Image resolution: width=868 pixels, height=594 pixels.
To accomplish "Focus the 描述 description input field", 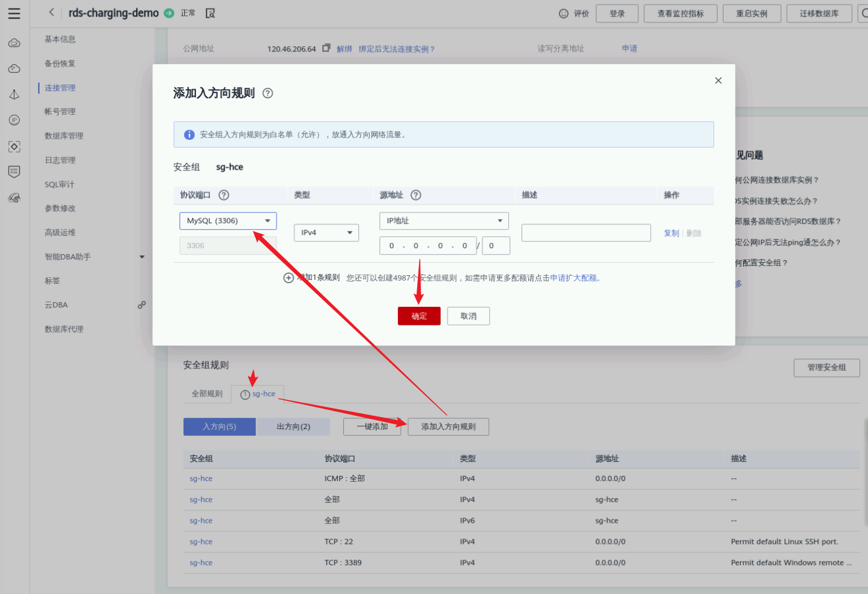I will (x=586, y=233).
